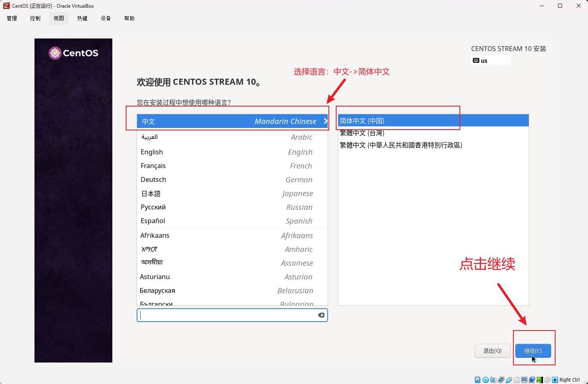Click the chevron on the 中文 row
588x384 pixels.
[x=325, y=121]
